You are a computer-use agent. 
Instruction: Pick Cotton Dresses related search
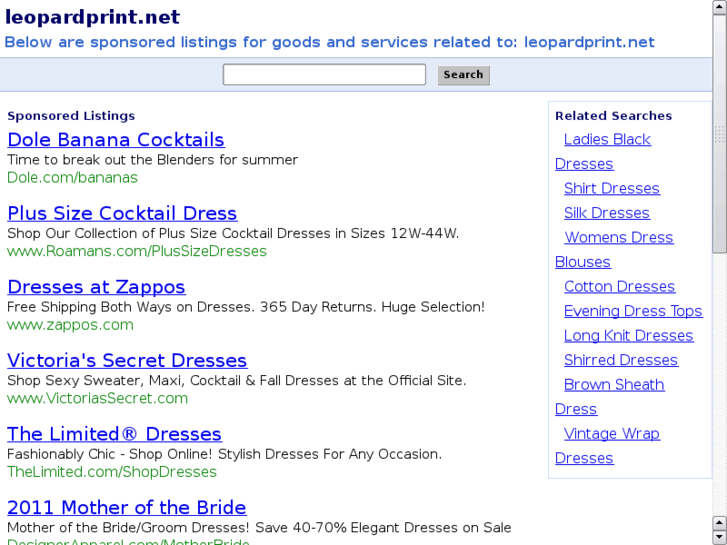point(619,287)
